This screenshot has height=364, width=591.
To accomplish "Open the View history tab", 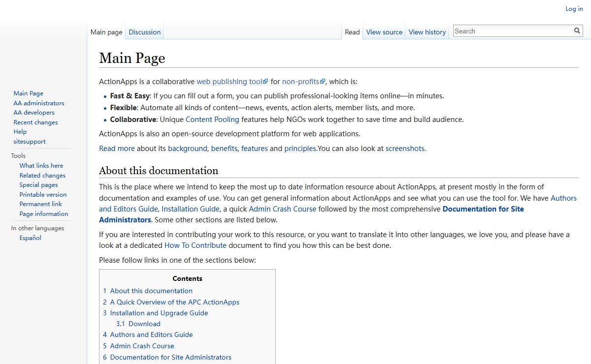I will pyautogui.click(x=427, y=32).
